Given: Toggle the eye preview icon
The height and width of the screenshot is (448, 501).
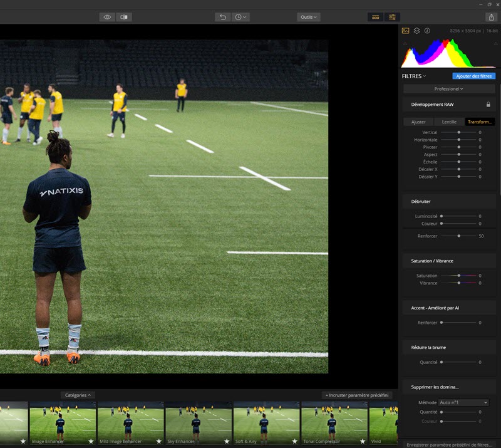Looking at the screenshot, I should tap(107, 17).
